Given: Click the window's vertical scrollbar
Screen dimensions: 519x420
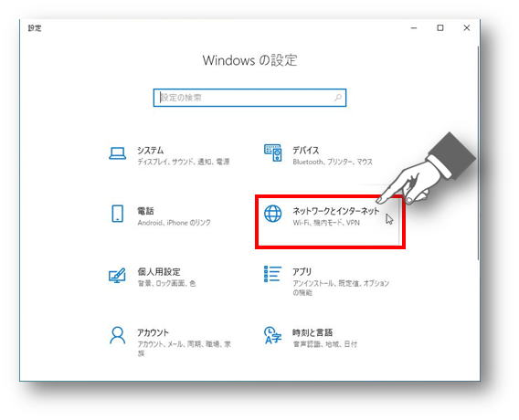Looking at the screenshot, I should (478, 152).
